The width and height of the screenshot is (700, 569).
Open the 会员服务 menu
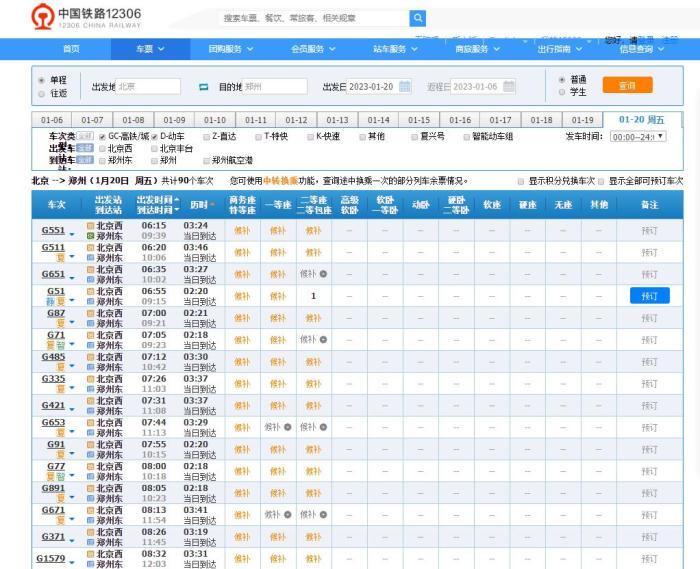tap(314, 49)
